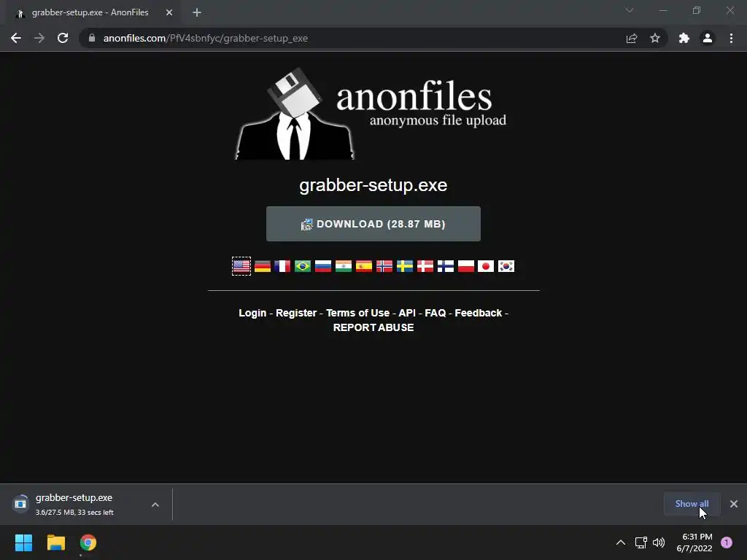The width and height of the screenshot is (747, 560).
Task: Open the Feedback link
Action: tap(479, 313)
